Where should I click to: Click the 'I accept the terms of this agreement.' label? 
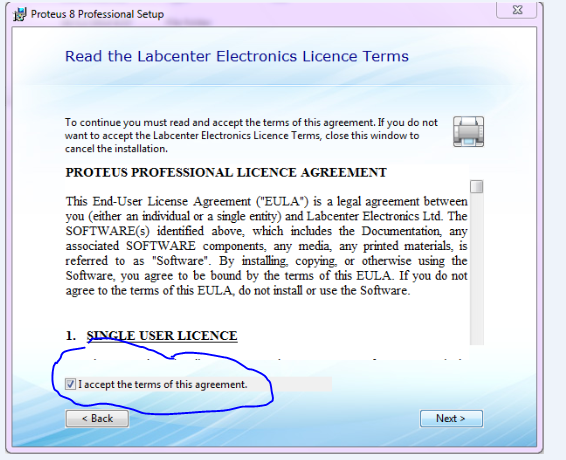pyautogui.click(x=163, y=384)
